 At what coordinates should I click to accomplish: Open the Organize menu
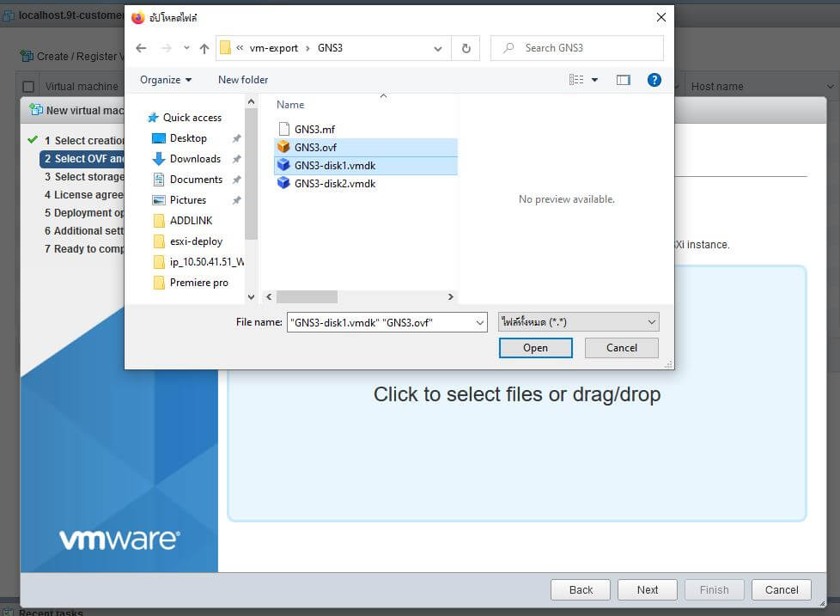pyautogui.click(x=166, y=80)
